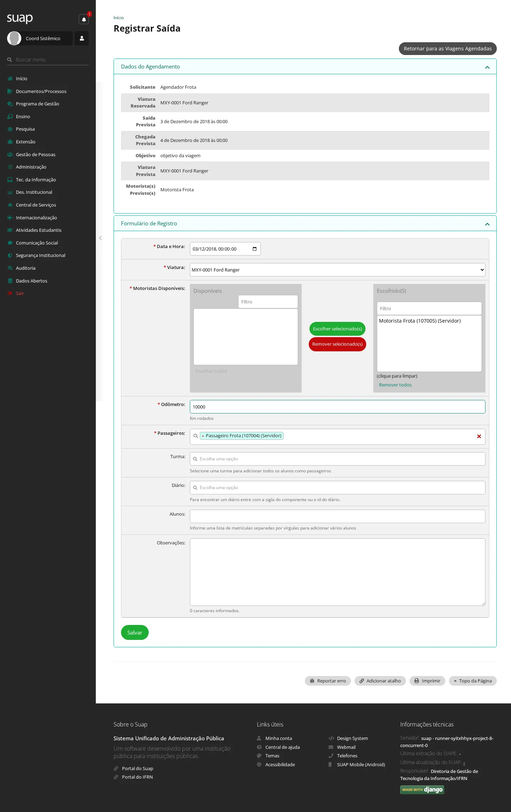
Task: Click Sair to log out
Action: tap(20, 293)
